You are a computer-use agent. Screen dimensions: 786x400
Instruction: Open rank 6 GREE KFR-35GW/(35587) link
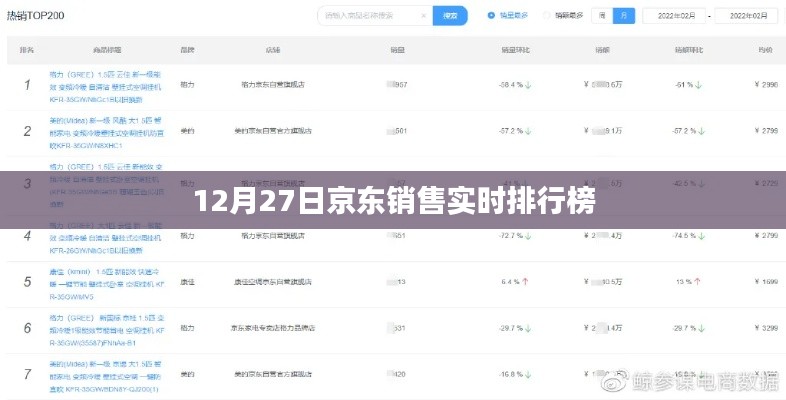[107, 330]
